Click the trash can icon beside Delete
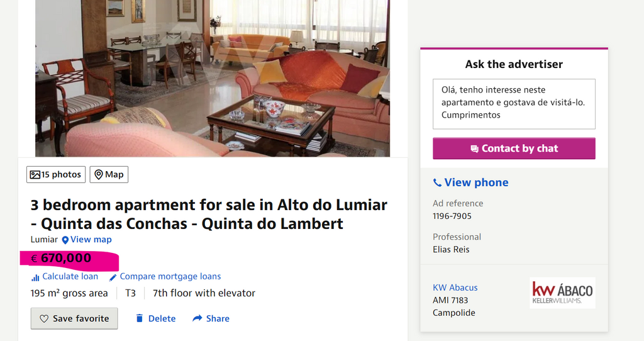Screen dimensions: 644x341 click(140, 318)
